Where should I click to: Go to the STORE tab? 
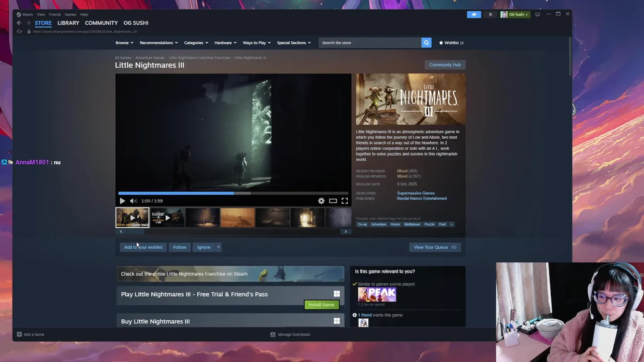tap(43, 23)
